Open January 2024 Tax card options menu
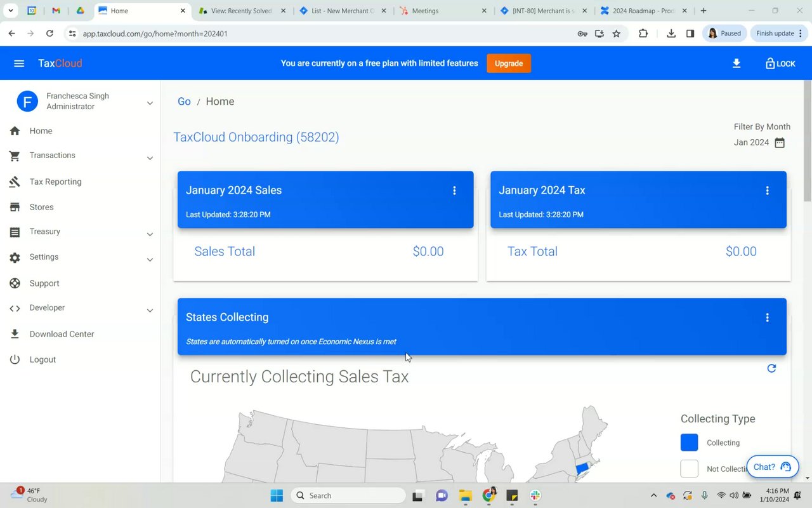This screenshot has height=508, width=812. 767,190
